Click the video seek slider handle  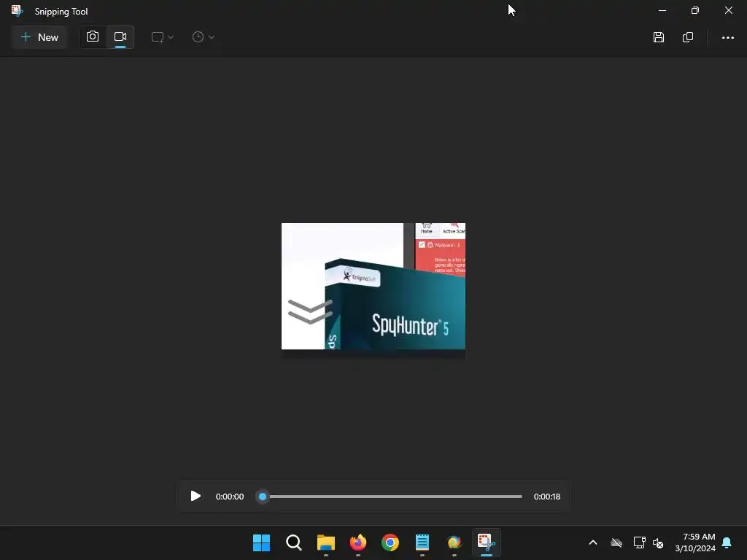[263, 497]
